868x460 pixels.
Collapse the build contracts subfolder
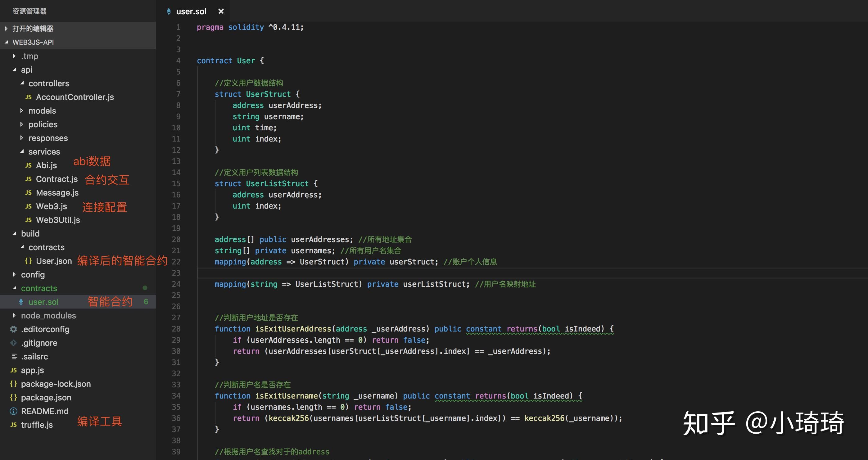pyautogui.click(x=22, y=247)
